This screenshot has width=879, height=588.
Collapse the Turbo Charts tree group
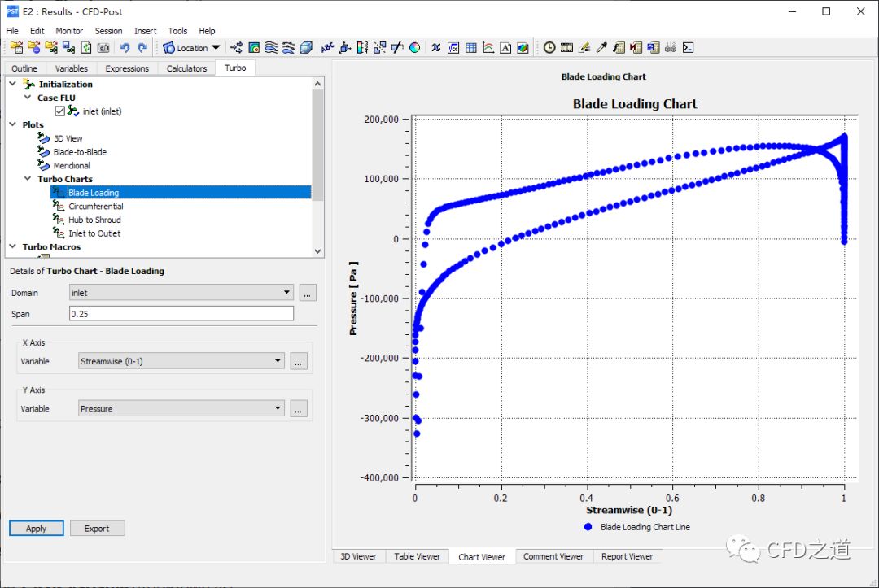(28, 179)
